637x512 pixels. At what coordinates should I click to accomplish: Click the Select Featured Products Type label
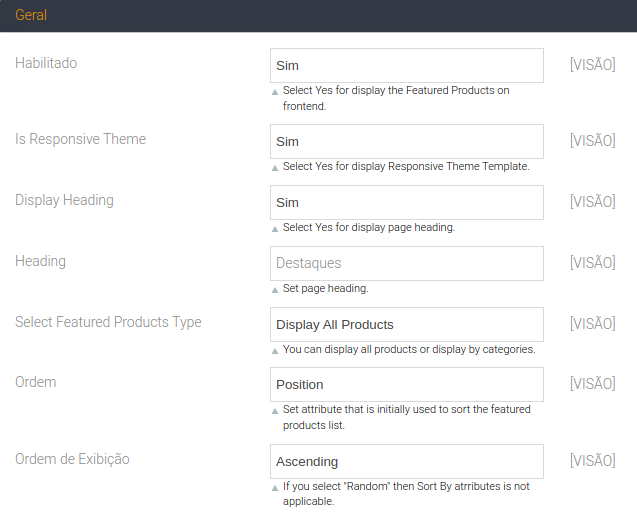tap(108, 322)
